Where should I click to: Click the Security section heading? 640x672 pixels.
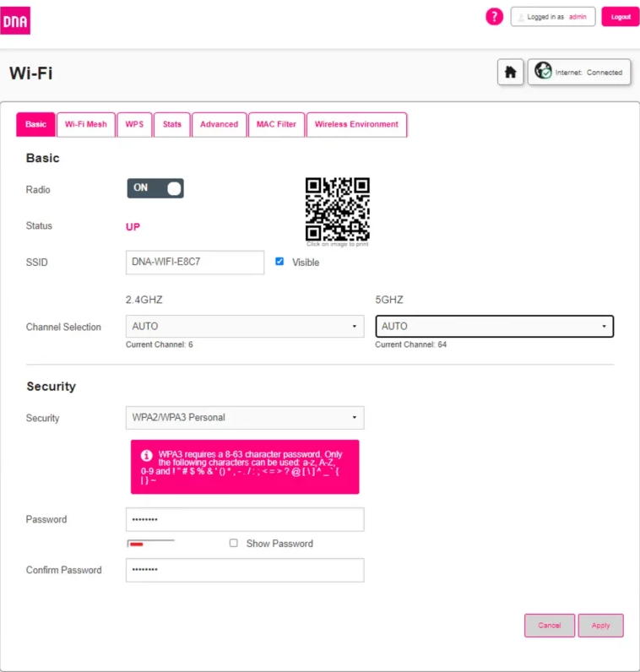tap(51, 386)
